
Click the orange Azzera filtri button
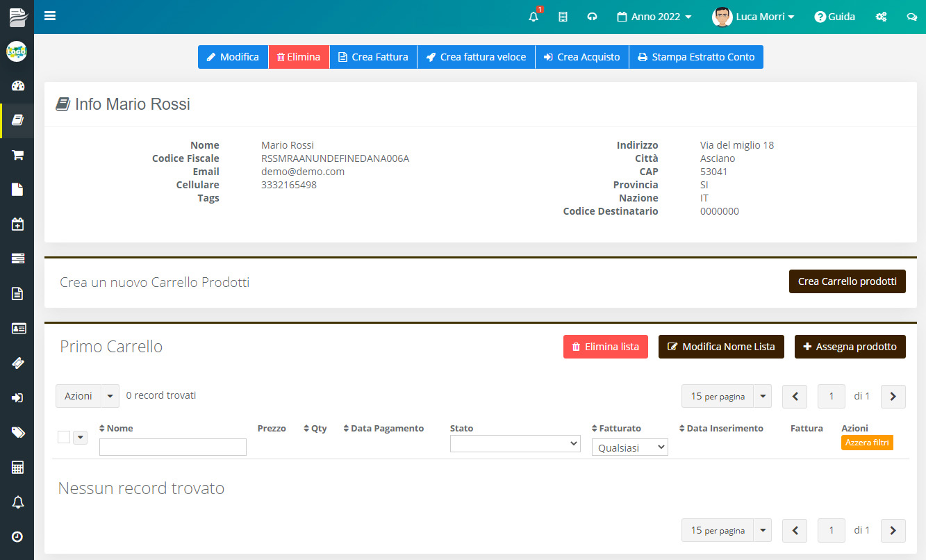pyautogui.click(x=866, y=443)
